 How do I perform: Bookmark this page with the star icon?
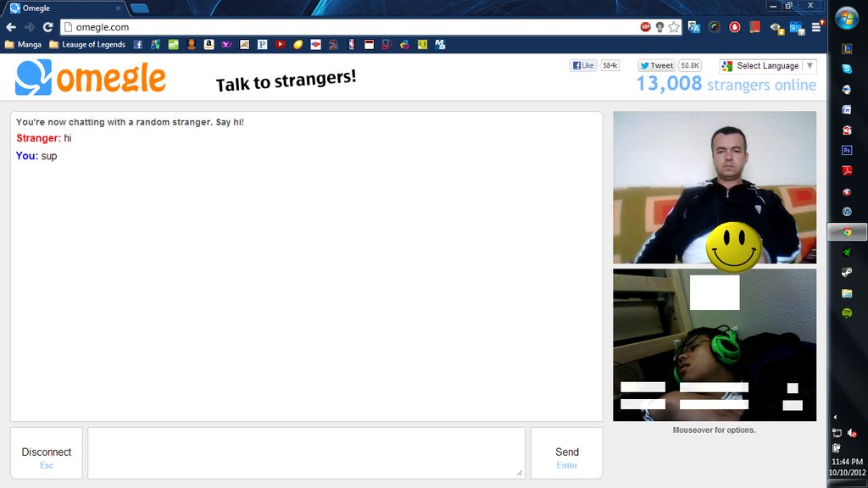pyautogui.click(x=674, y=27)
